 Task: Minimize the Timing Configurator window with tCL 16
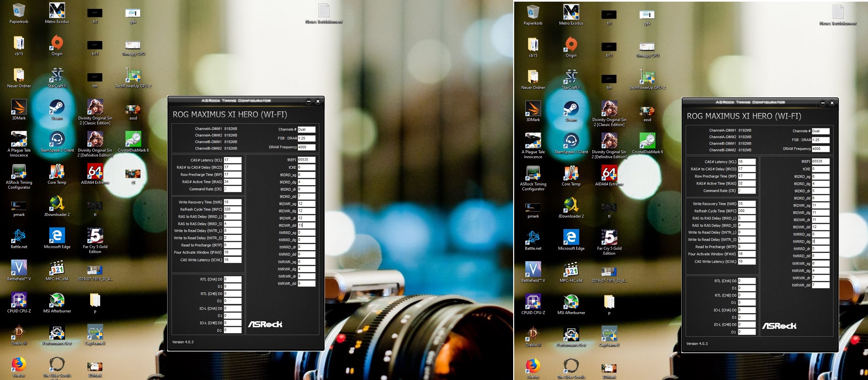(x=823, y=103)
